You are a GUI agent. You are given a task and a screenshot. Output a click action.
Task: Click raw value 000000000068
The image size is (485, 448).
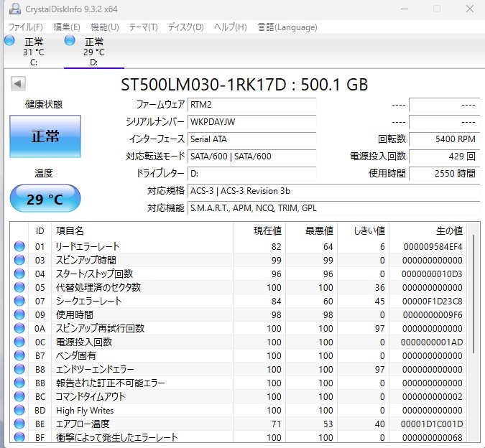point(432,437)
